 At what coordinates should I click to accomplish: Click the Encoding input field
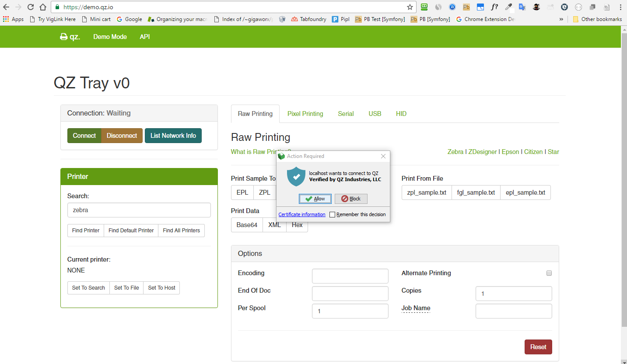click(350, 276)
